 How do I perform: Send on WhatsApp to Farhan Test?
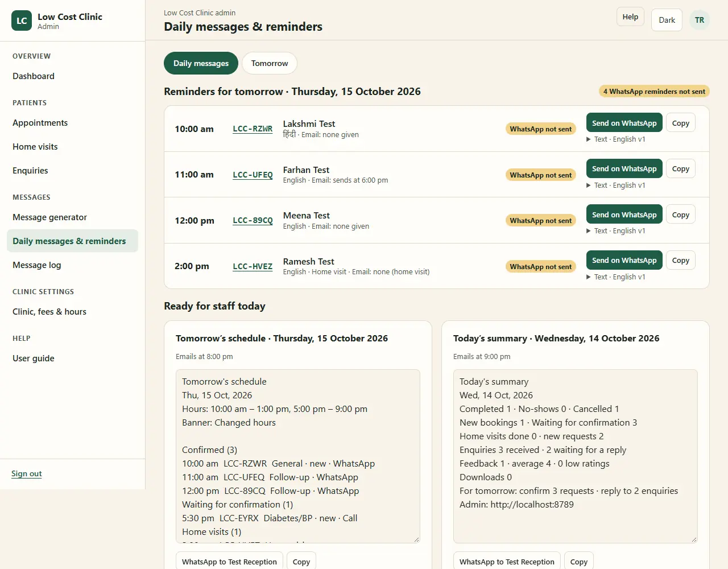pyautogui.click(x=624, y=168)
